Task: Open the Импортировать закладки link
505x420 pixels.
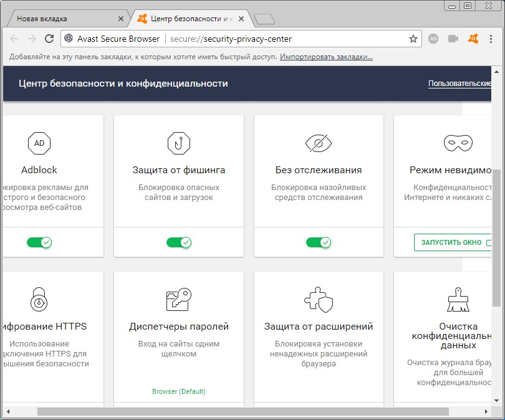Action: (x=326, y=57)
